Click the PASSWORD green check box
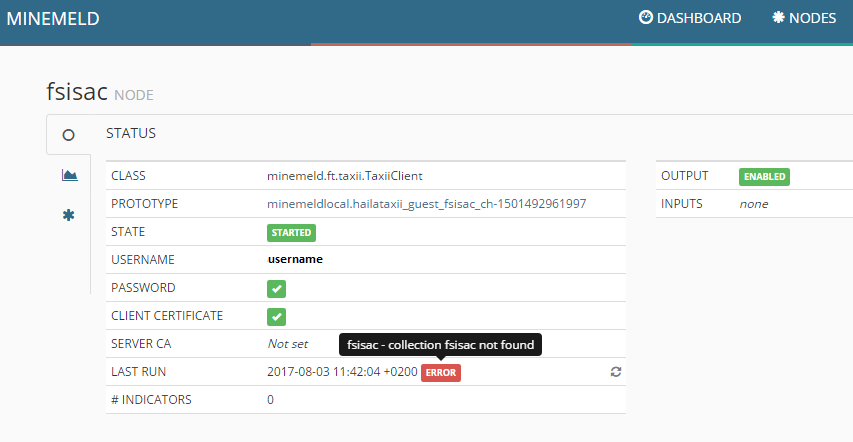The height and width of the screenshot is (442, 853). coord(276,288)
